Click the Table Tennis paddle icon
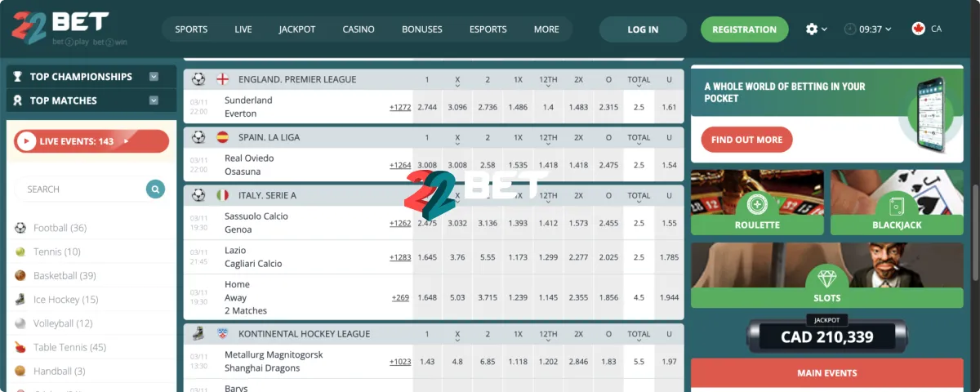Viewport: 980px width, 392px height. (x=20, y=347)
